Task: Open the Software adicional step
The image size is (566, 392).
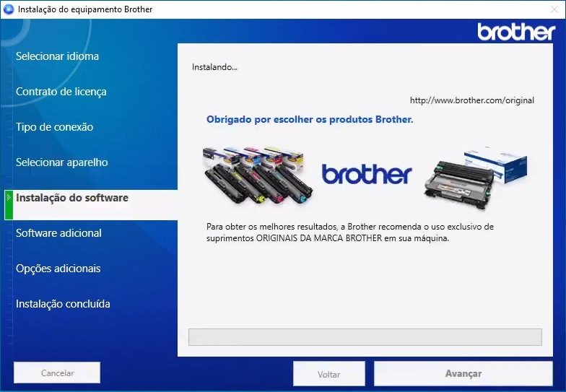Action: [58, 233]
